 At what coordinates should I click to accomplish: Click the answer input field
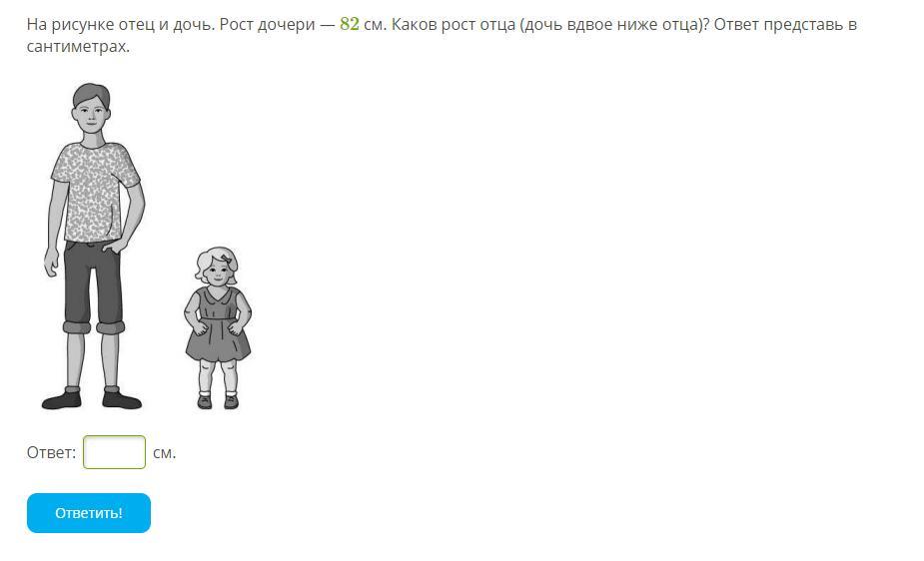pyautogui.click(x=114, y=452)
